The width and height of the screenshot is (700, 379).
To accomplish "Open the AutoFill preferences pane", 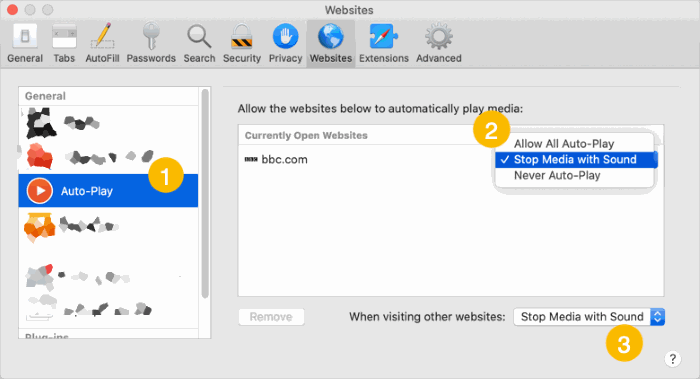I will pos(102,43).
